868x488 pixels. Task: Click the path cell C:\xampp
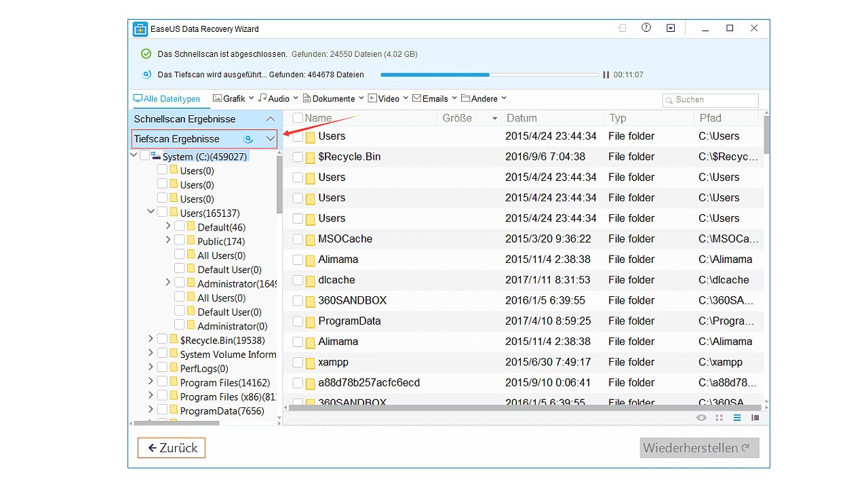pyautogui.click(x=720, y=362)
